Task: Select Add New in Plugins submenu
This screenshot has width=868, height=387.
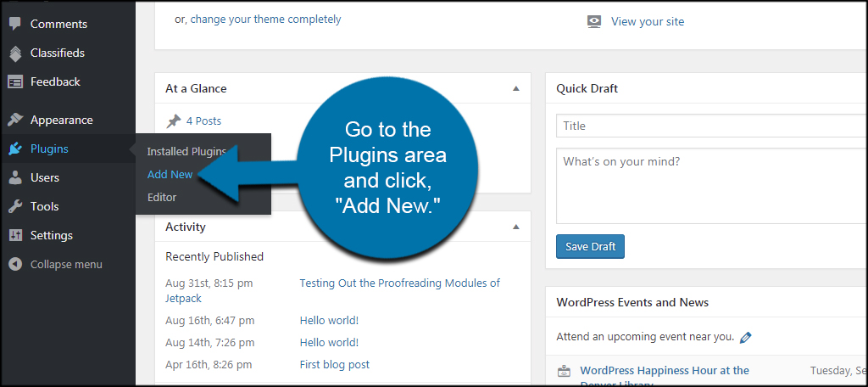Action: pos(170,174)
